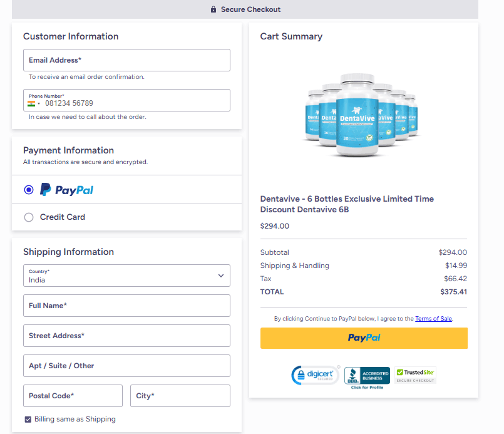Focus the Email Address field

[126, 60]
